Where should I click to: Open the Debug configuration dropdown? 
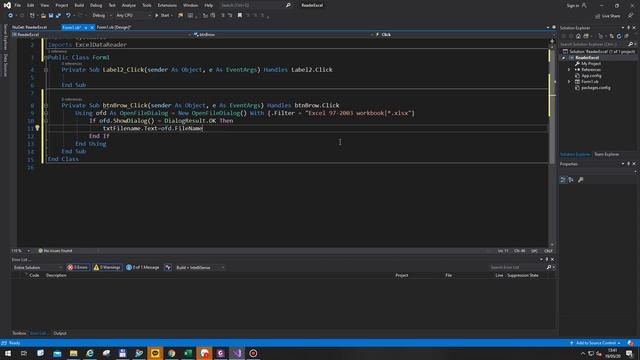click(101, 16)
